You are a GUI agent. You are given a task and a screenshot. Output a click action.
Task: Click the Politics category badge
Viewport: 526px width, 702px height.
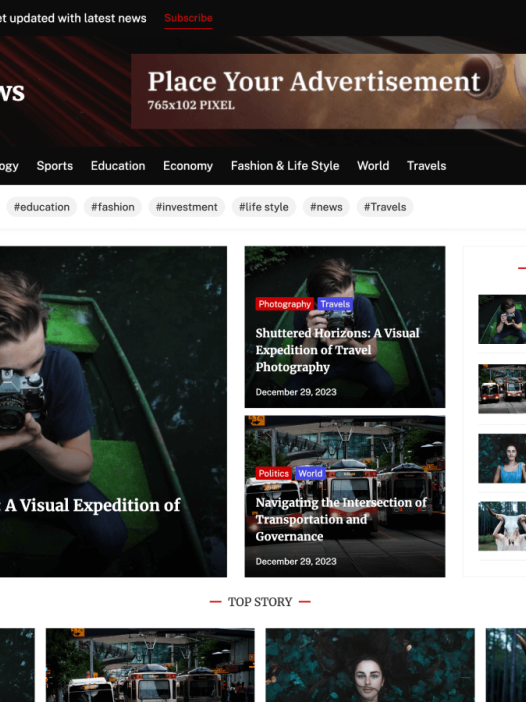[274, 473]
